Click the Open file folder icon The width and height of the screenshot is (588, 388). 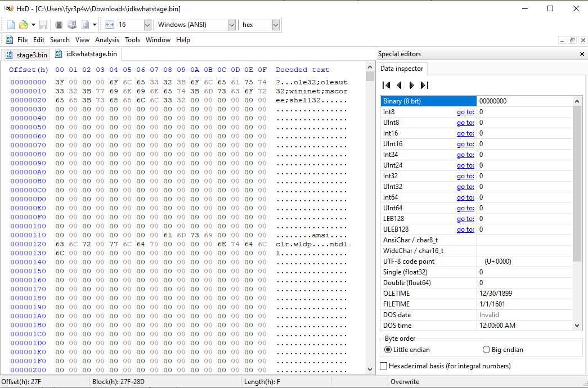[x=23, y=25]
